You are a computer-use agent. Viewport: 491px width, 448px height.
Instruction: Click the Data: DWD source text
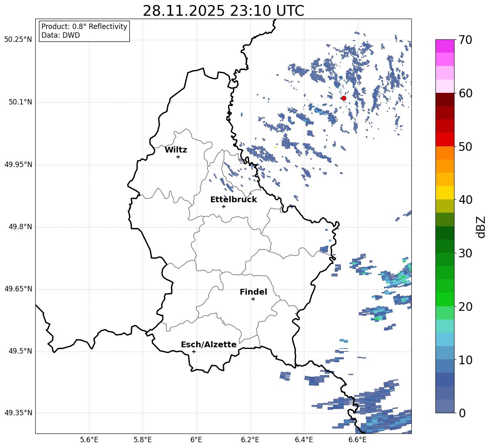pos(61,35)
